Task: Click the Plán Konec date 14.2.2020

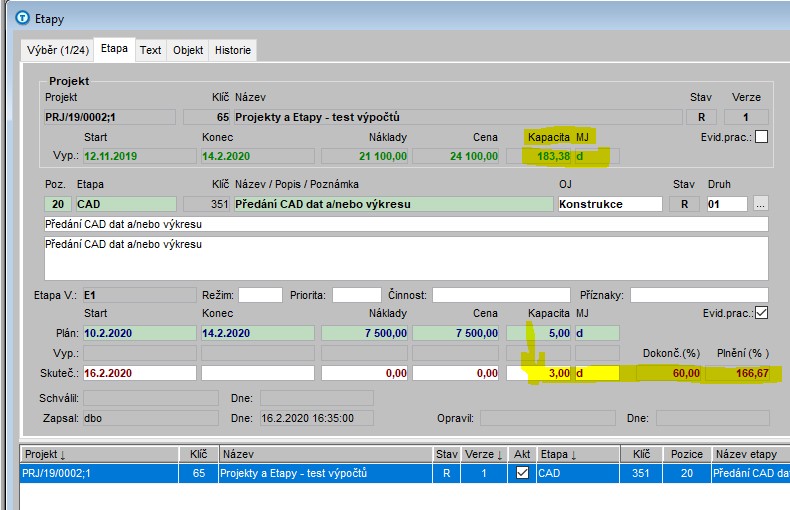Action: pyautogui.click(x=258, y=333)
